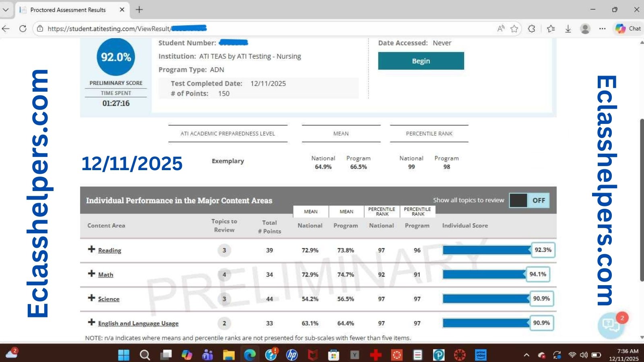Click the Begin button
The height and width of the screenshot is (362, 644).
421,61
